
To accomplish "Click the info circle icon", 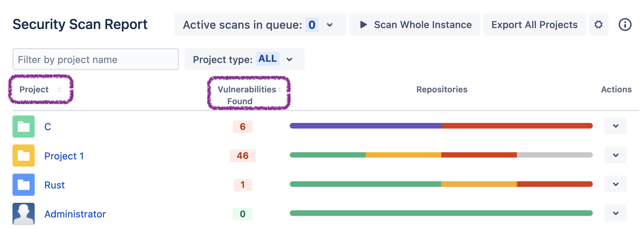I will pos(625,25).
